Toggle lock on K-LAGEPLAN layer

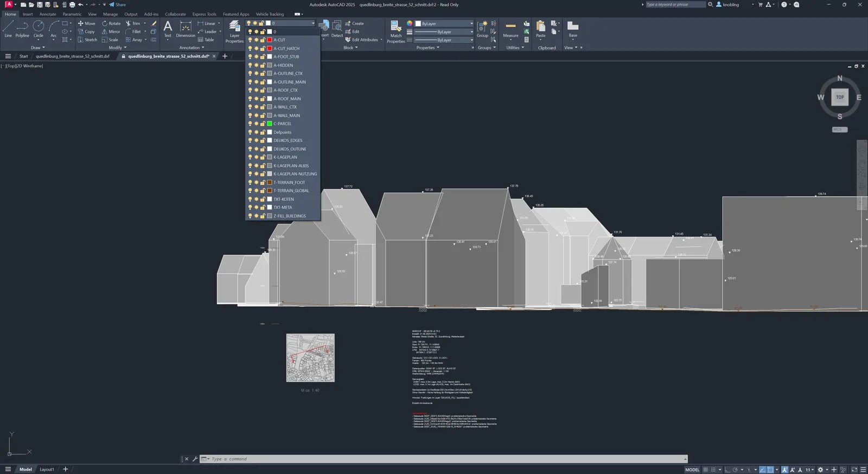pyautogui.click(x=263, y=157)
